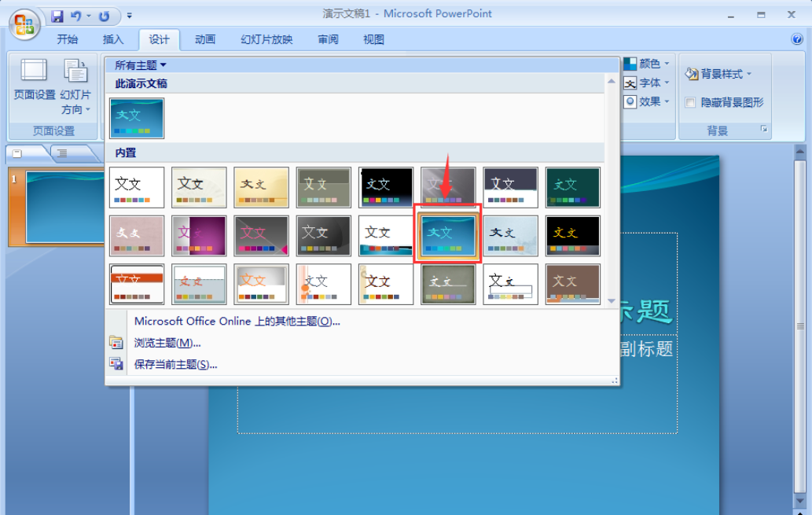812x515 pixels.
Task: Undo the last action
Action: pos(76,16)
